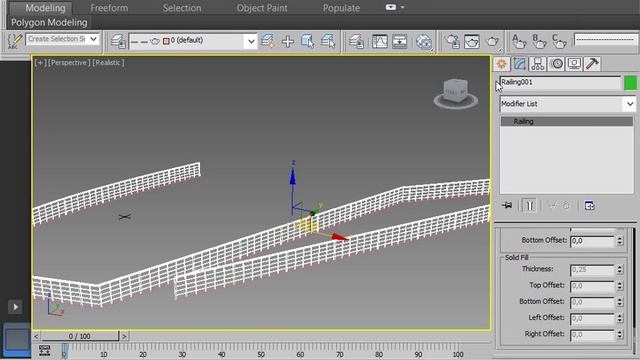This screenshot has width=640, height=360.
Task: Toggle Show End Result button
Action: click(529, 205)
